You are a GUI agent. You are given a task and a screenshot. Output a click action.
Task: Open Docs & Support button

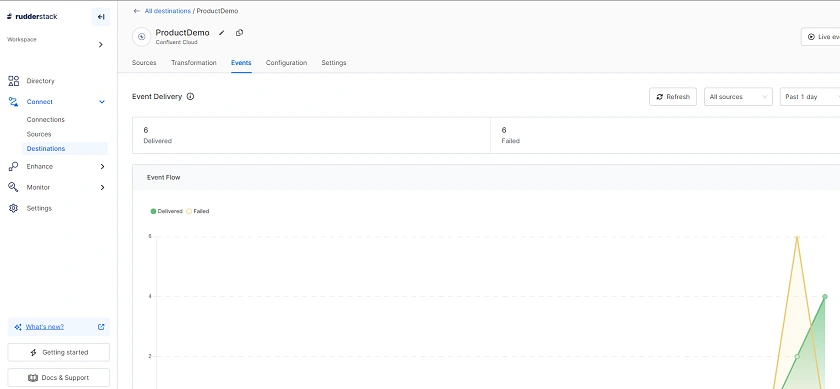58,378
